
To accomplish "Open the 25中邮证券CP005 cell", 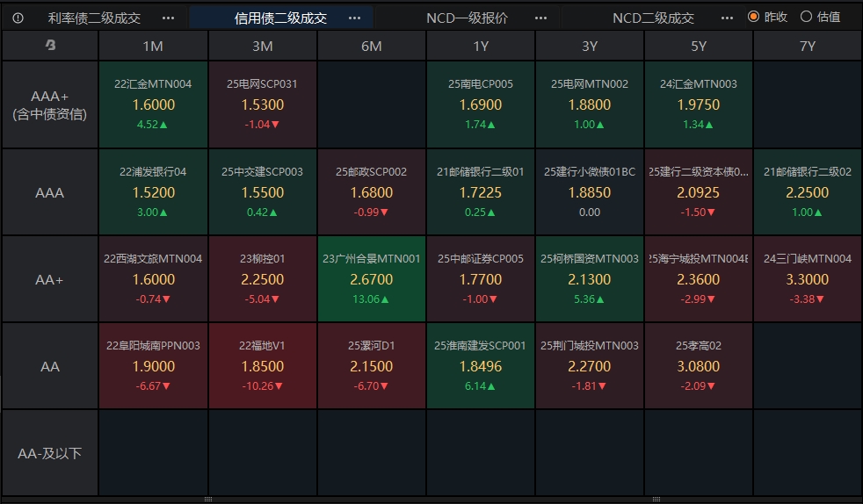I will 481,279.
